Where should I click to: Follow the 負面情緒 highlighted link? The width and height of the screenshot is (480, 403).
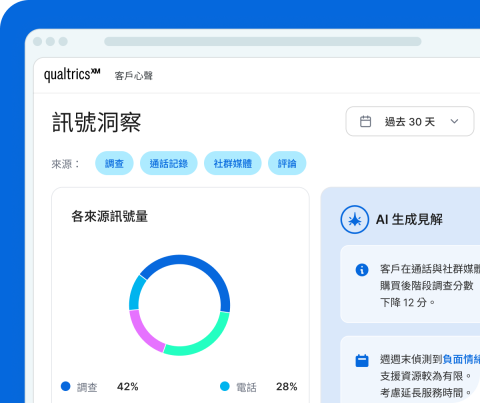click(461, 359)
